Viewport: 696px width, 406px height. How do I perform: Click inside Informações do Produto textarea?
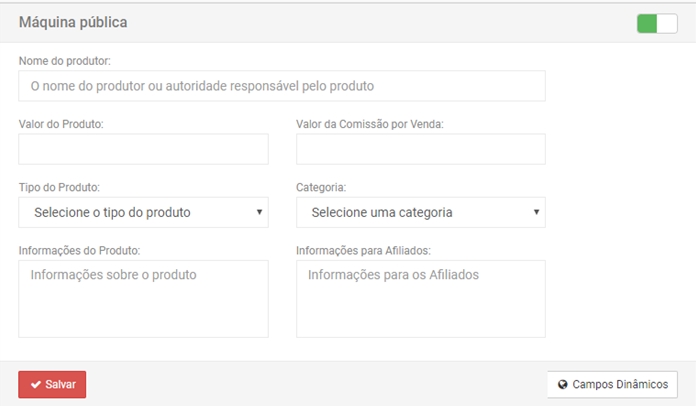pos(143,298)
